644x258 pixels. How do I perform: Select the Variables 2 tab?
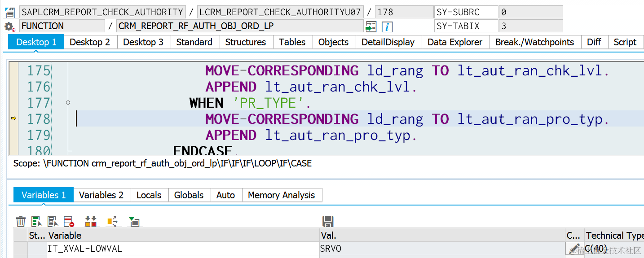(101, 195)
